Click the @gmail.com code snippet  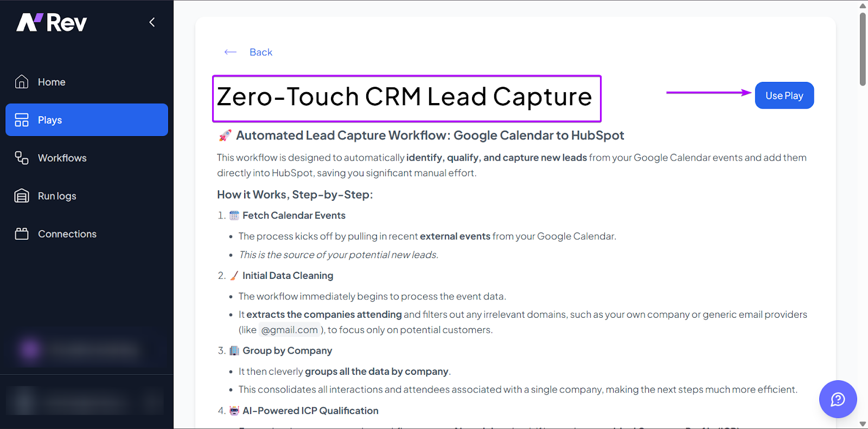[x=290, y=330]
